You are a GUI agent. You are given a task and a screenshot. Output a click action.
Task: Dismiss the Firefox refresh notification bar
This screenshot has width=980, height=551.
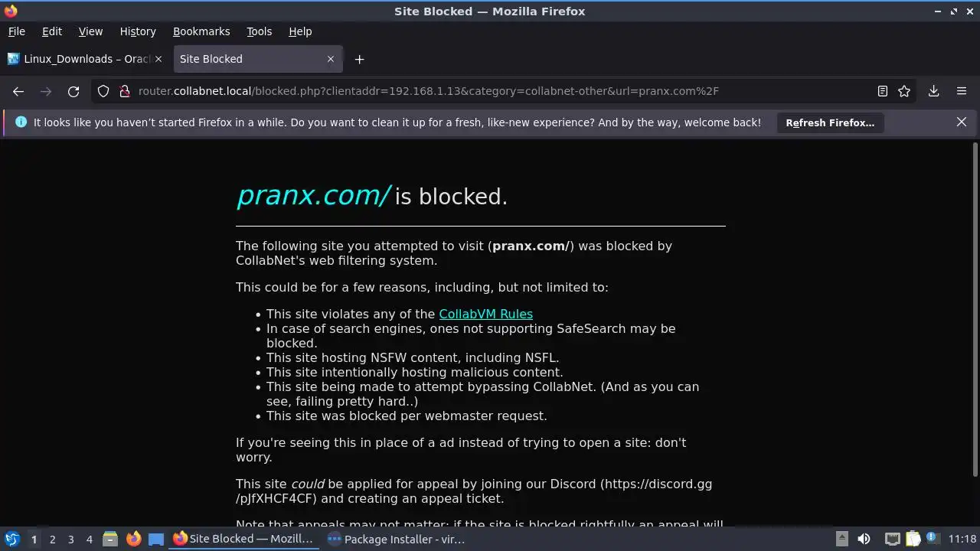[962, 122]
